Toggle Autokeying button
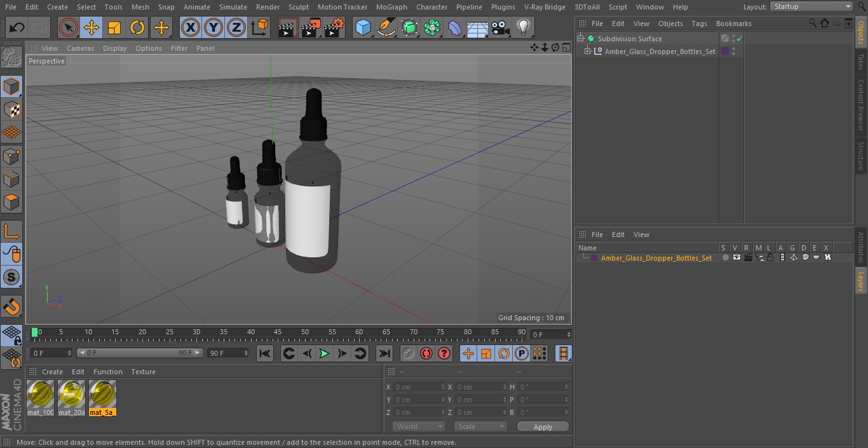 [426, 353]
